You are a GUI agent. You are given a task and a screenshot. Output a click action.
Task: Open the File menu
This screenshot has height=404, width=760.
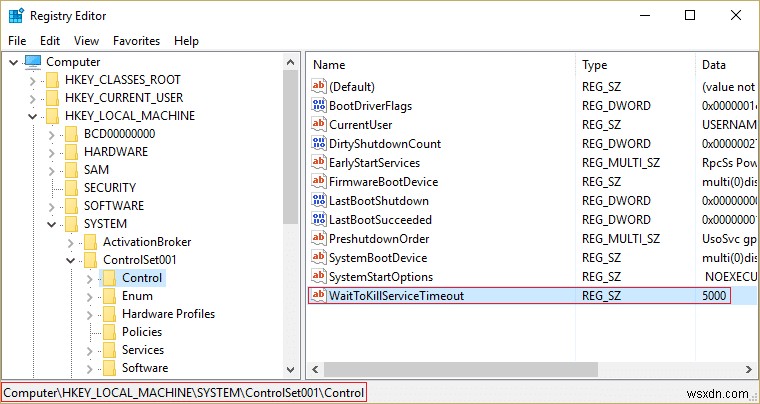coord(17,41)
